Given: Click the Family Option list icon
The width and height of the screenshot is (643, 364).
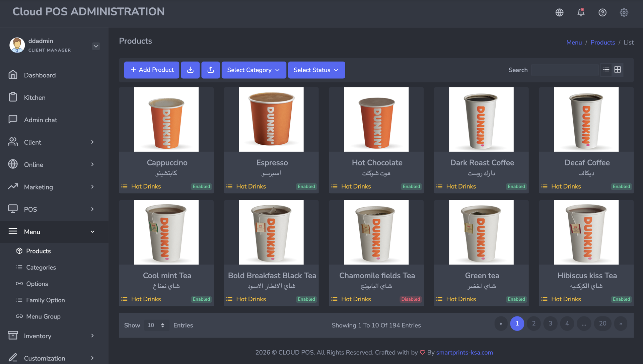Looking at the screenshot, I should (19, 300).
